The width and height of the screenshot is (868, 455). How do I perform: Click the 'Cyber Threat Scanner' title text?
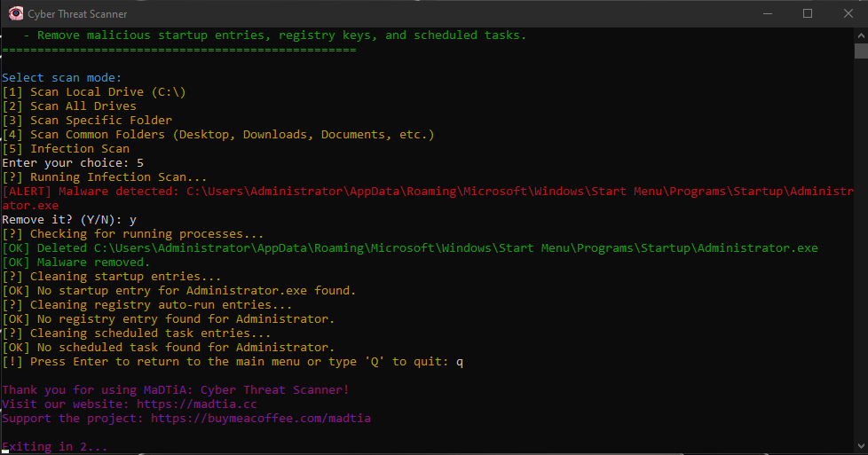(x=77, y=14)
